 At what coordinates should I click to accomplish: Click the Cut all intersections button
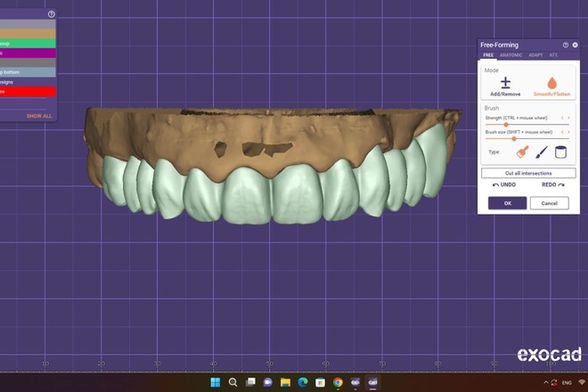[x=528, y=173]
